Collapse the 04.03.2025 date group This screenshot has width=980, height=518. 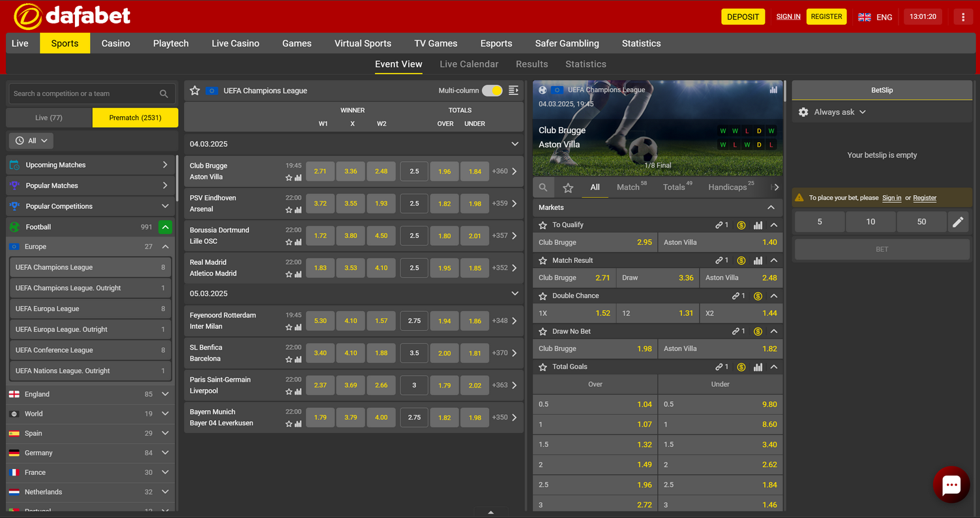(514, 144)
